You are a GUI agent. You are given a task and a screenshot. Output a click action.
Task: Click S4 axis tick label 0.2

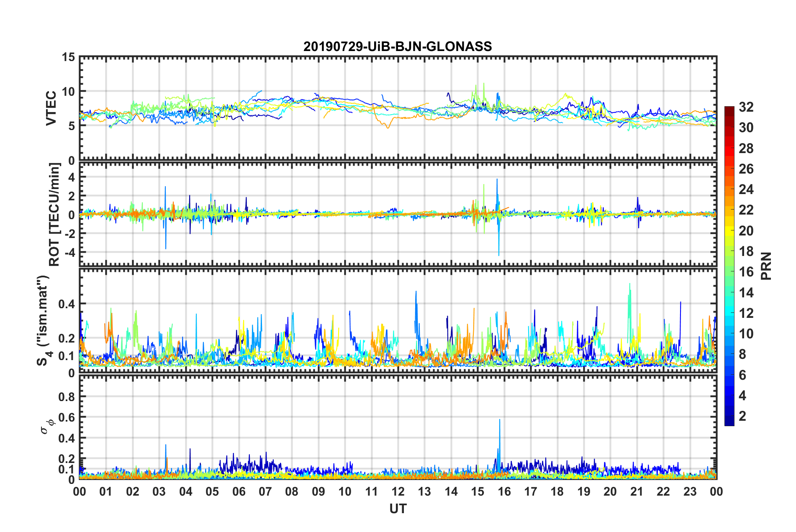(67, 338)
